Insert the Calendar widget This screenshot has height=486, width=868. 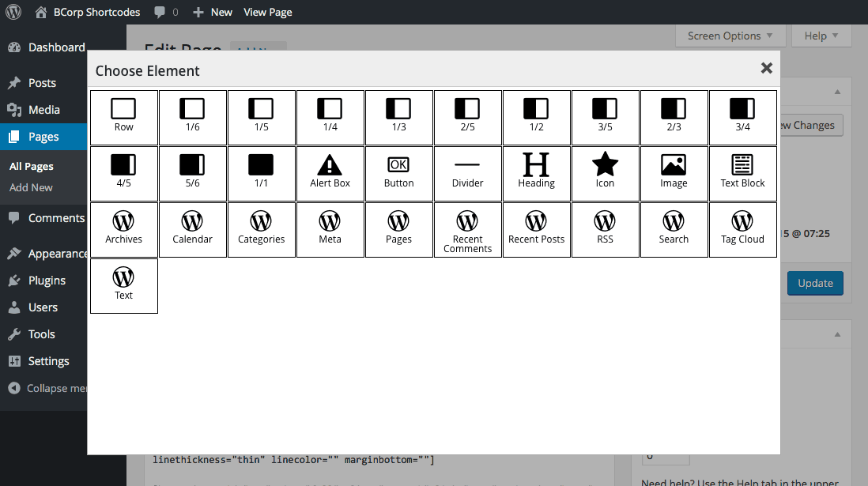(x=193, y=229)
